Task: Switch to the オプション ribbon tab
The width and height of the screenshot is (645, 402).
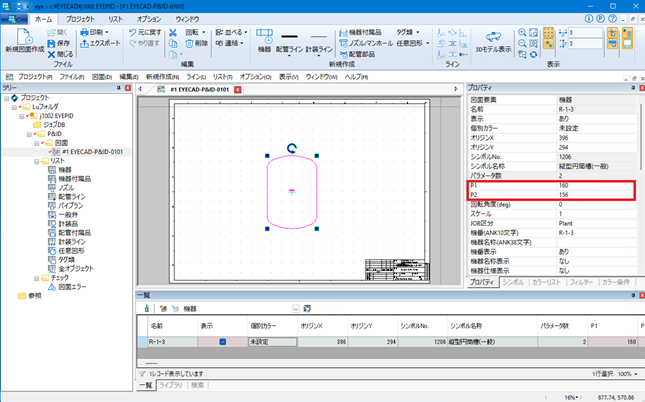Action: 149,19
